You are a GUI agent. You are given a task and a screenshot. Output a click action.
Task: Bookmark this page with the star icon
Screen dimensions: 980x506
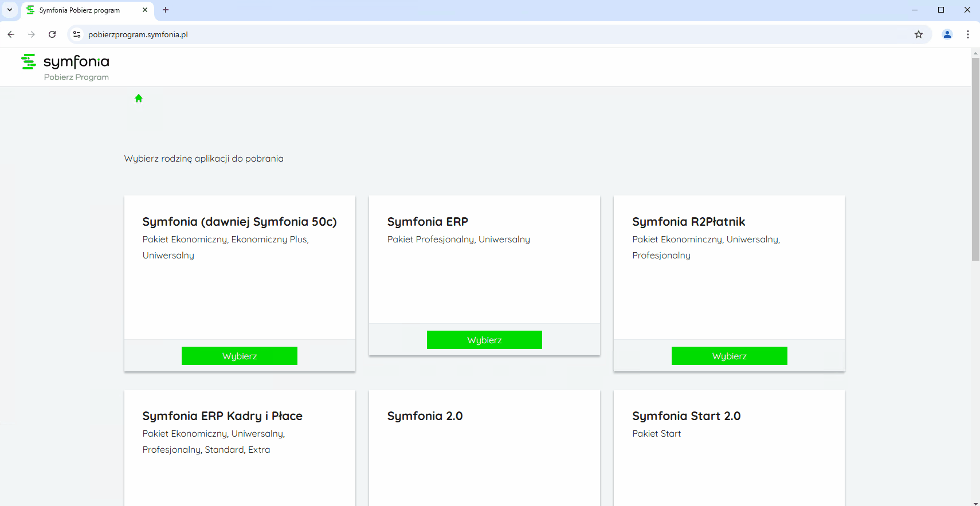919,34
